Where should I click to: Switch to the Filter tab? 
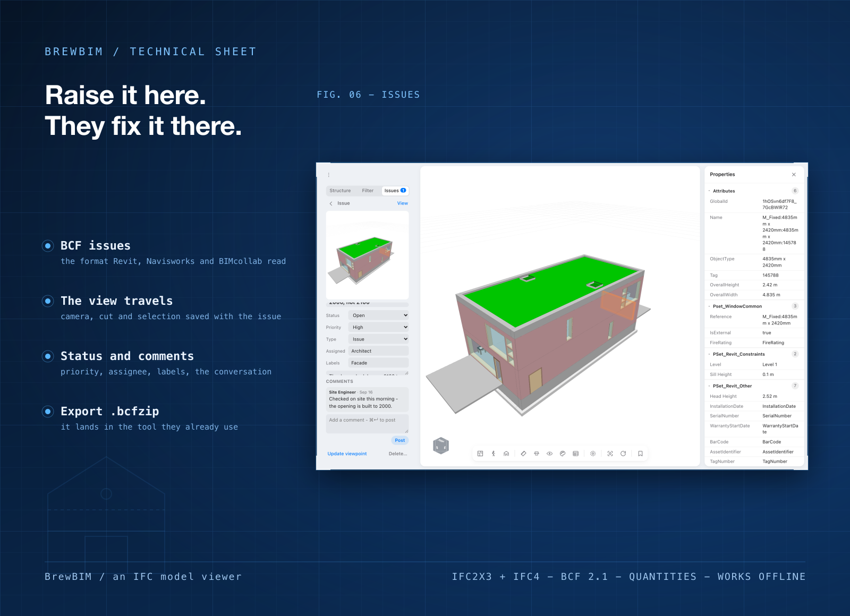[368, 191]
